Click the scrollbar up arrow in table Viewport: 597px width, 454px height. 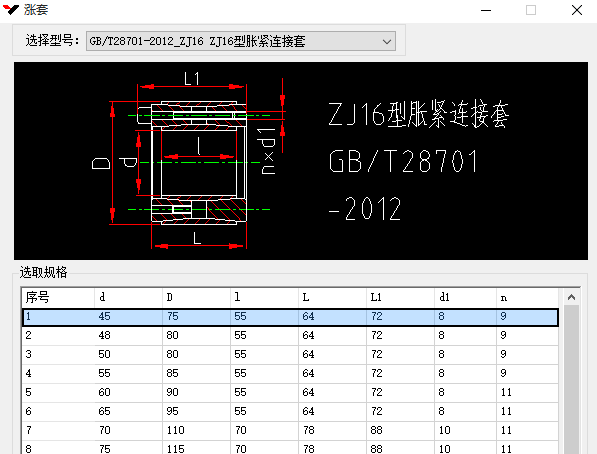point(571,297)
